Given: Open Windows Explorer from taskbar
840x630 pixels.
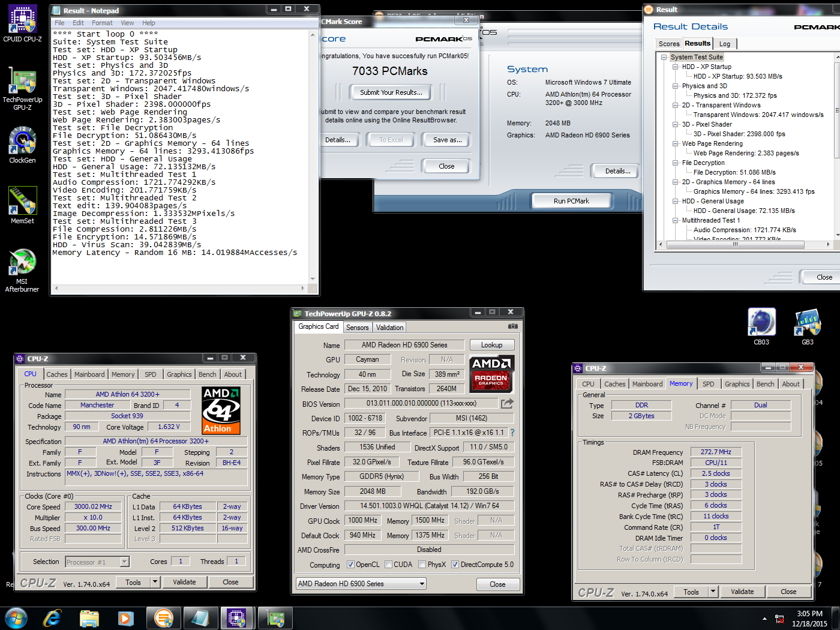Looking at the screenshot, I should point(89,617).
